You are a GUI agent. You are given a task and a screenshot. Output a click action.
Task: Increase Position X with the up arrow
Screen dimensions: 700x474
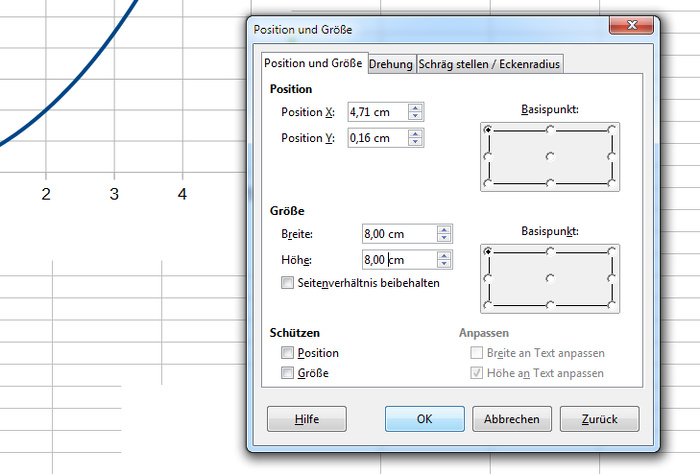coord(415,108)
